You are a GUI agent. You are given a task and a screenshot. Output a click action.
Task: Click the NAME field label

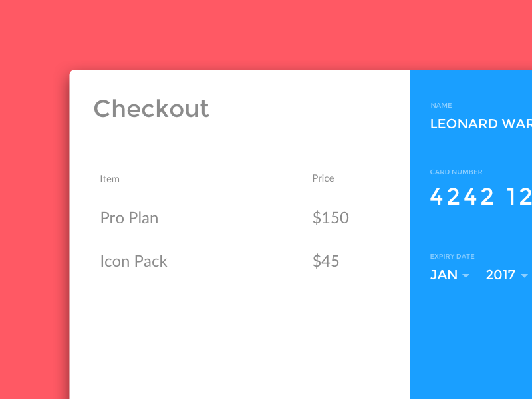pos(441,106)
